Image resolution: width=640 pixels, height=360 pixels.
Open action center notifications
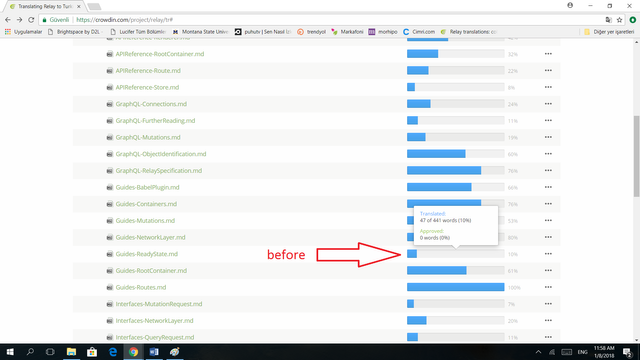point(628,352)
